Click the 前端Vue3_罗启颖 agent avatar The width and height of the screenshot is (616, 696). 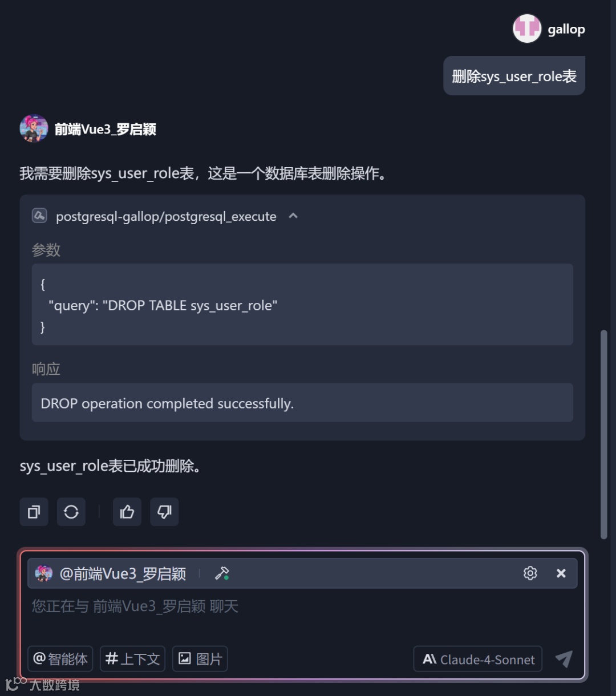tap(34, 128)
